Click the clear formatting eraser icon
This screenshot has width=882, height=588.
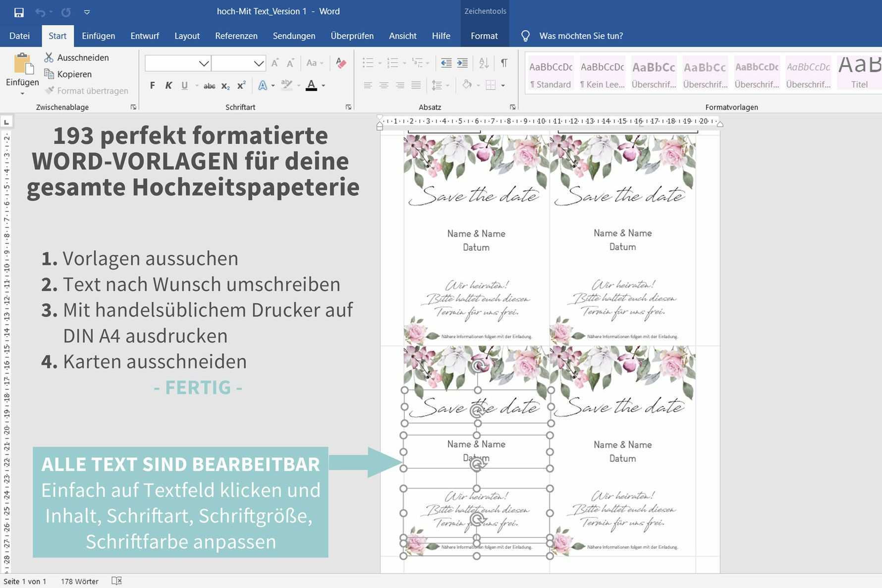[341, 63]
